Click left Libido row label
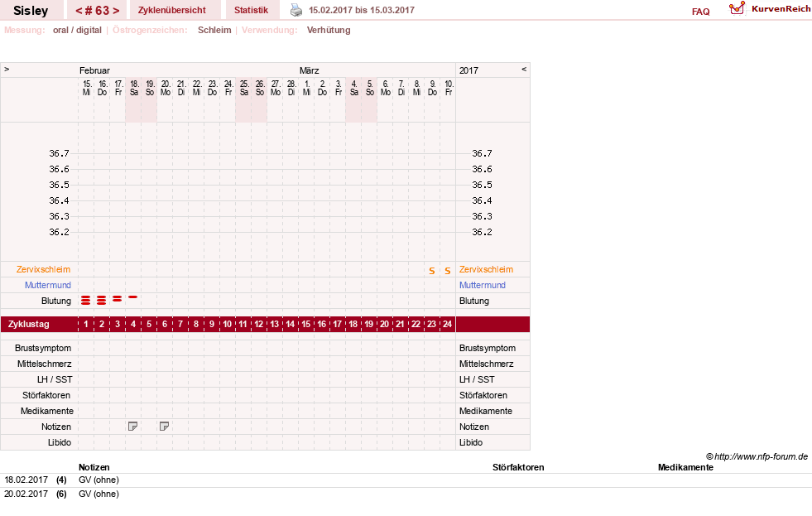Image resolution: width=812 pixels, height=516 pixels. point(60,442)
